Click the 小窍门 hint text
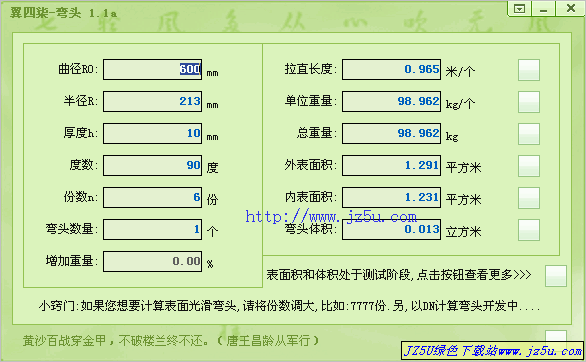Image resolution: width=586 pixels, height=362 pixels. click(289, 306)
